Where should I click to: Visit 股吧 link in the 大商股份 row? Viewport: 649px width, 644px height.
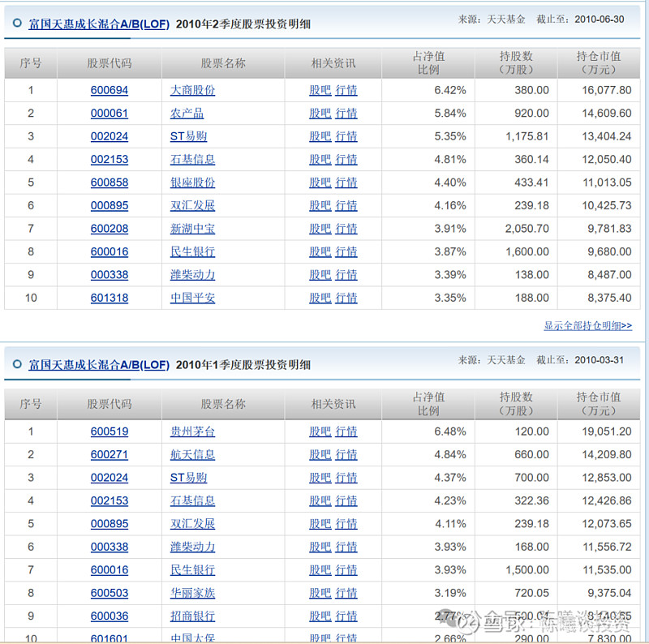[x=320, y=90]
